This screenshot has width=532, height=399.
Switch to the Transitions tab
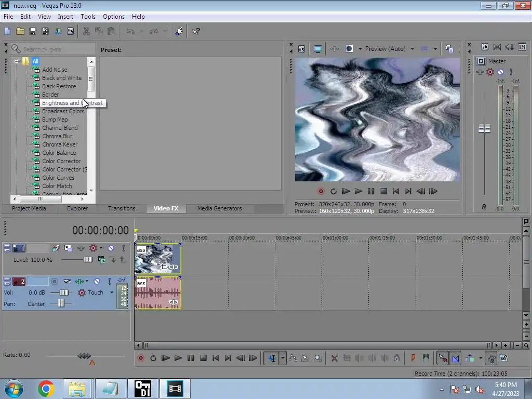coord(122,208)
